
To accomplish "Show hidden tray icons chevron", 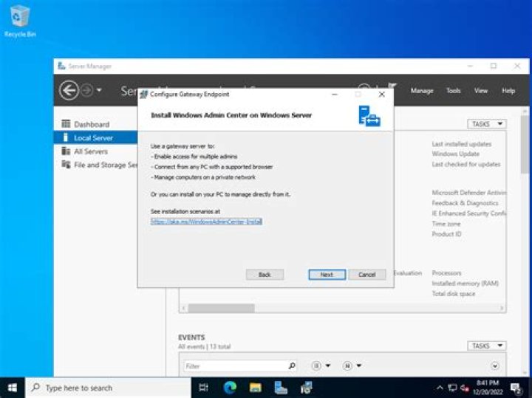I will [x=440, y=388].
